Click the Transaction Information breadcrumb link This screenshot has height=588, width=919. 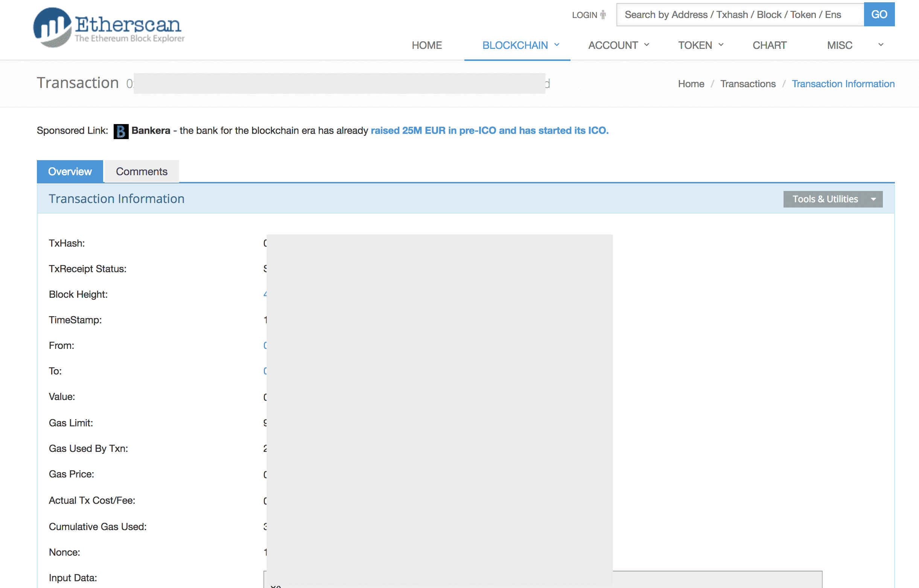843,84
